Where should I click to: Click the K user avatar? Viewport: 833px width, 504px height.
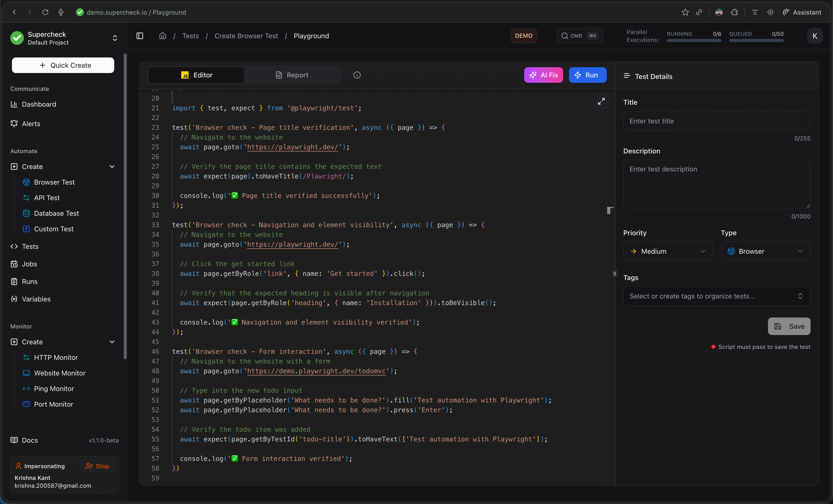814,36
